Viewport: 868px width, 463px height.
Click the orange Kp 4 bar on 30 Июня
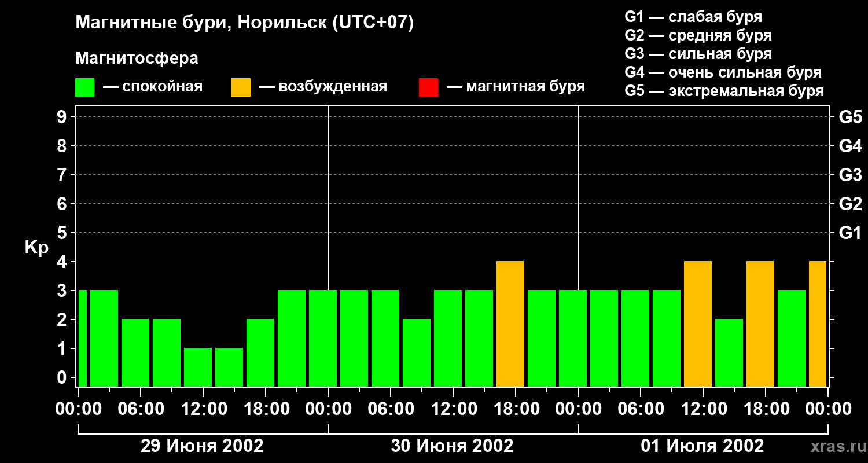point(510,324)
